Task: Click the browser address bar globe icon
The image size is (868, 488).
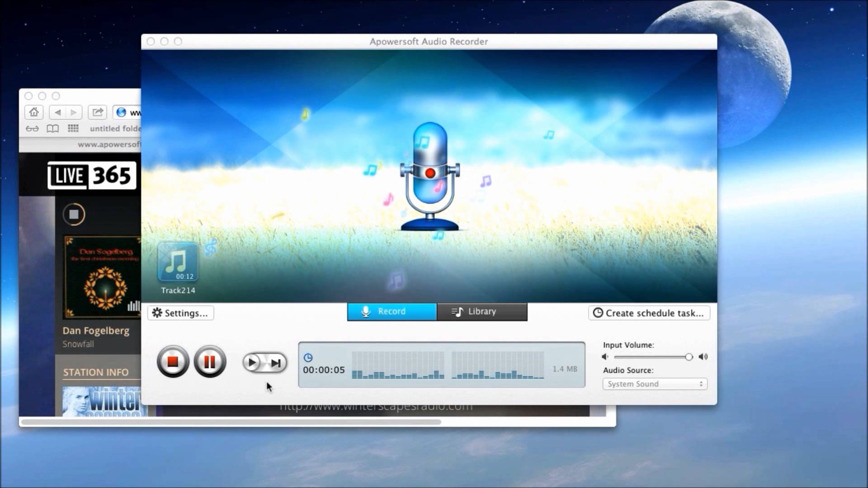Action: tap(121, 113)
